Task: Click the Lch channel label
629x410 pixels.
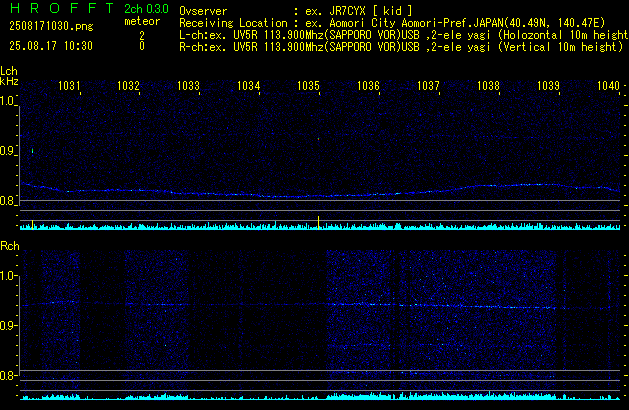Action: (x=9, y=71)
